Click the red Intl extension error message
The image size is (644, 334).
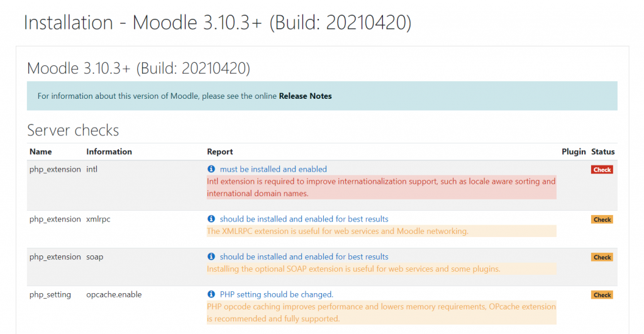(x=381, y=187)
